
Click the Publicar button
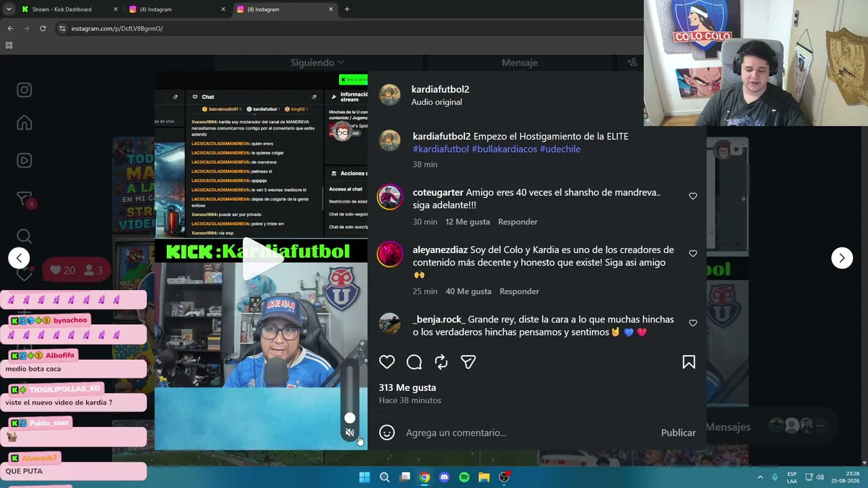[x=678, y=432]
